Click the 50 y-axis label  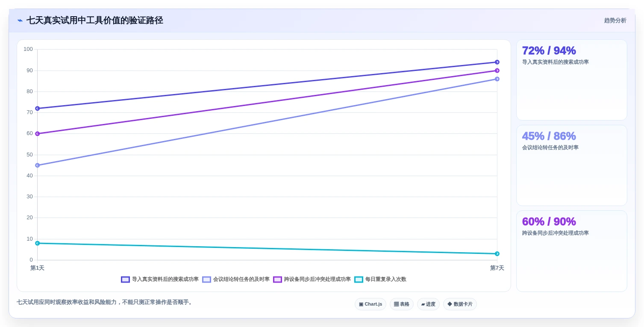point(29,155)
